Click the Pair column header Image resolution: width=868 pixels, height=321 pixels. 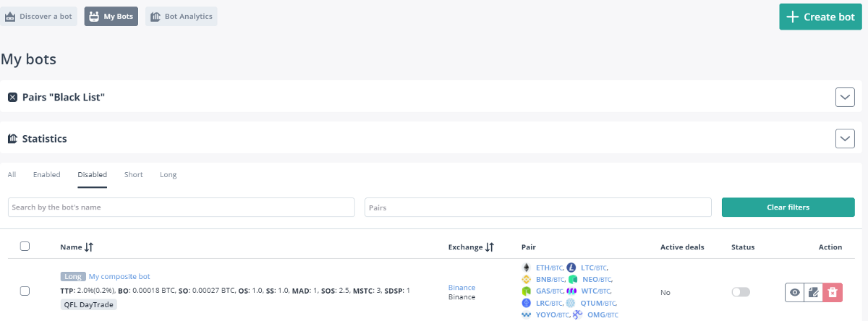(529, 247)
